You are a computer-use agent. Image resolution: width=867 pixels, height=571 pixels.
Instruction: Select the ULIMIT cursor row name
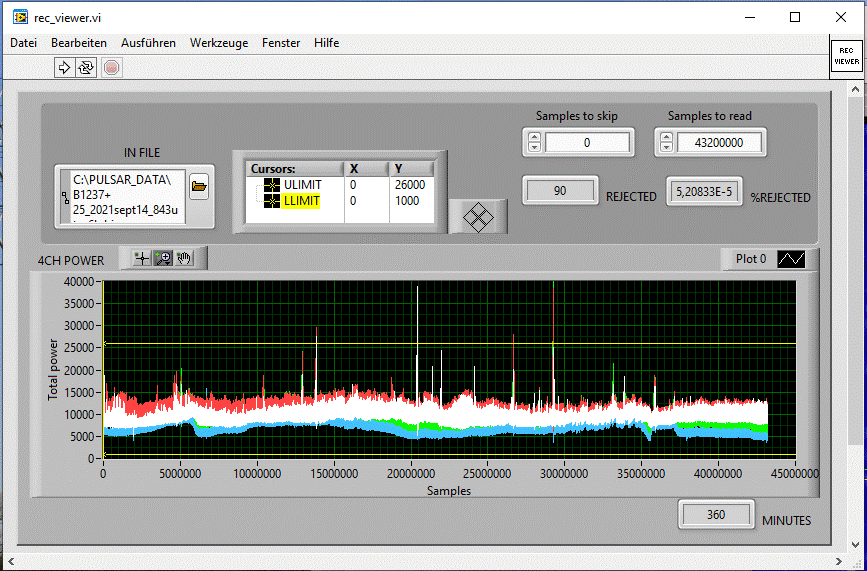point(302,185)
